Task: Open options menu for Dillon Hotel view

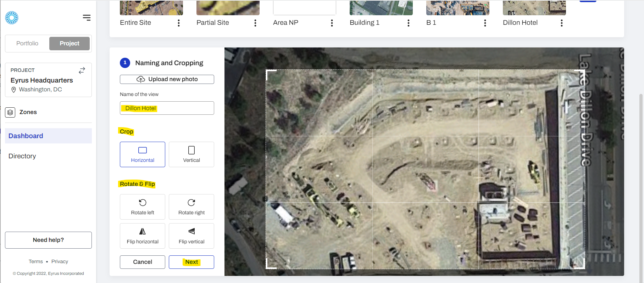Action: [562, 23]
